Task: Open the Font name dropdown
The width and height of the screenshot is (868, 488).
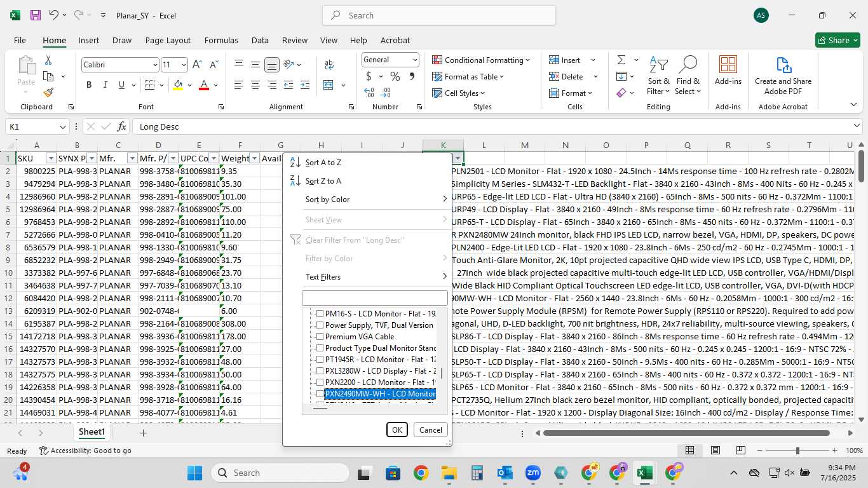Action: [155, 65]
